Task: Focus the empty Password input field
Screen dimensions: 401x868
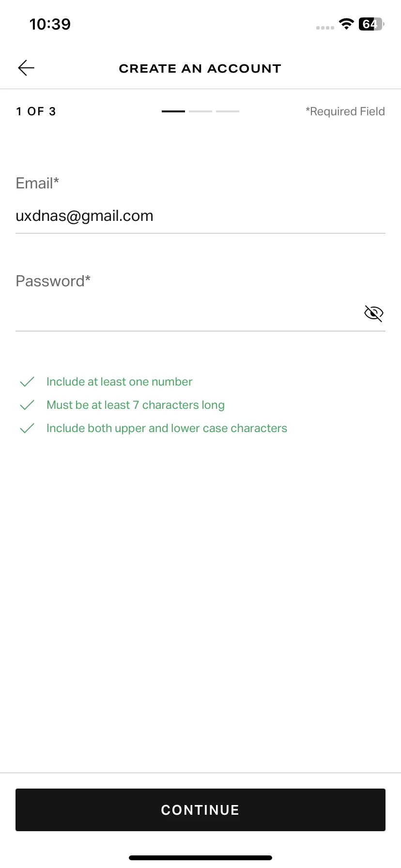Action: click(189, 313)
